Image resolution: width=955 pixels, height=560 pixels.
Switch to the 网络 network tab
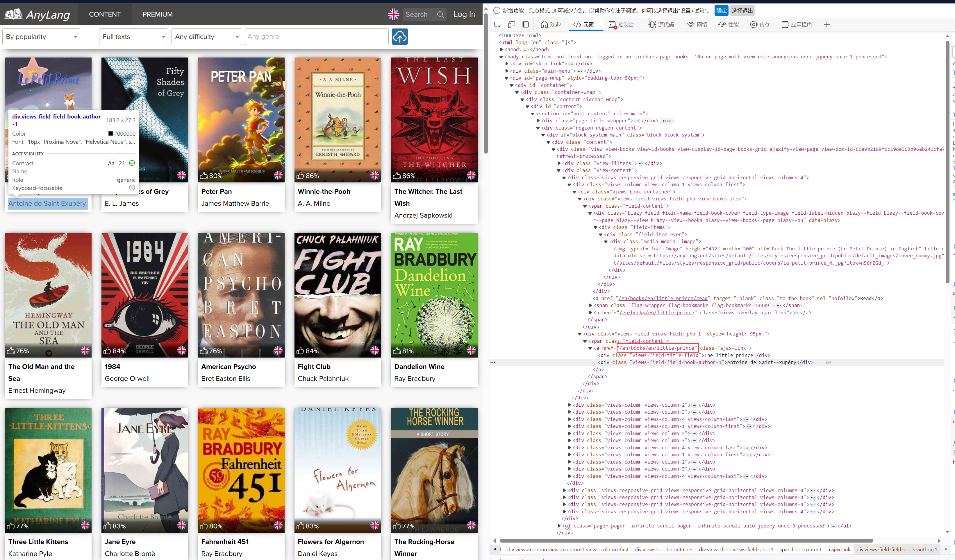point(697,25)
